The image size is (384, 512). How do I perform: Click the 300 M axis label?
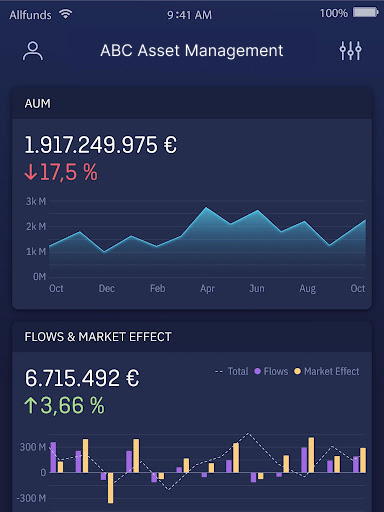click(x=33, y=447)
